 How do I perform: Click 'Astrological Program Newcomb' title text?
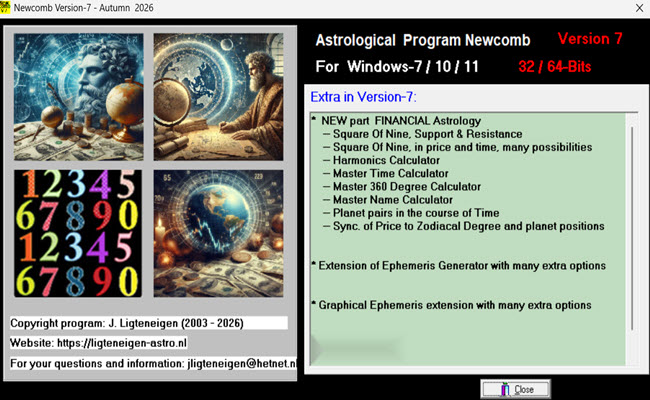point(423,40)
